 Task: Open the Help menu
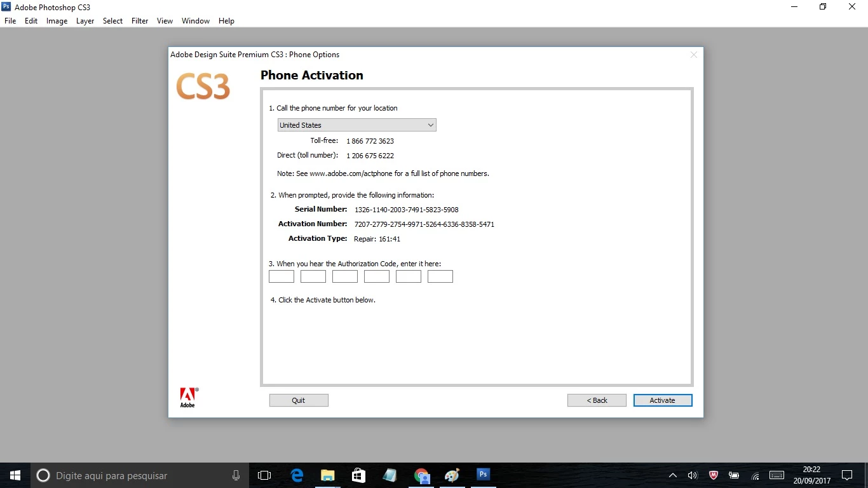pyautogui.click(x=226, y=21)
